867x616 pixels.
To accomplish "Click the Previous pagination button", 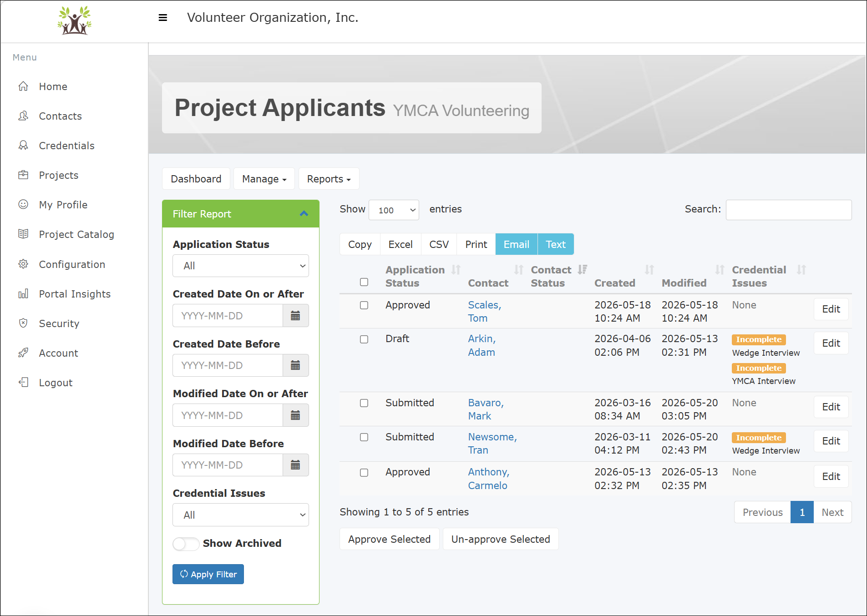I will (763, 512).
